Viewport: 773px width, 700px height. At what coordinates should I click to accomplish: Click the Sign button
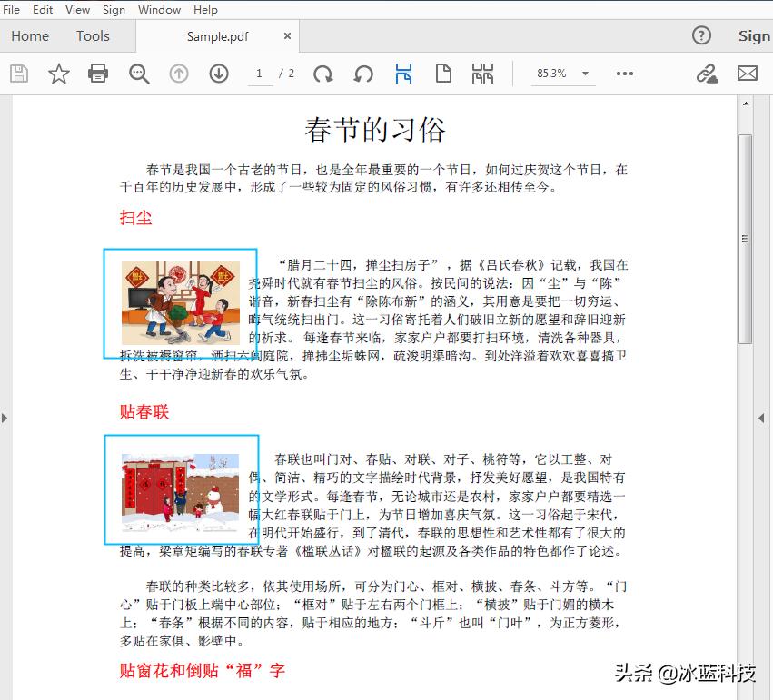point(754,35)
